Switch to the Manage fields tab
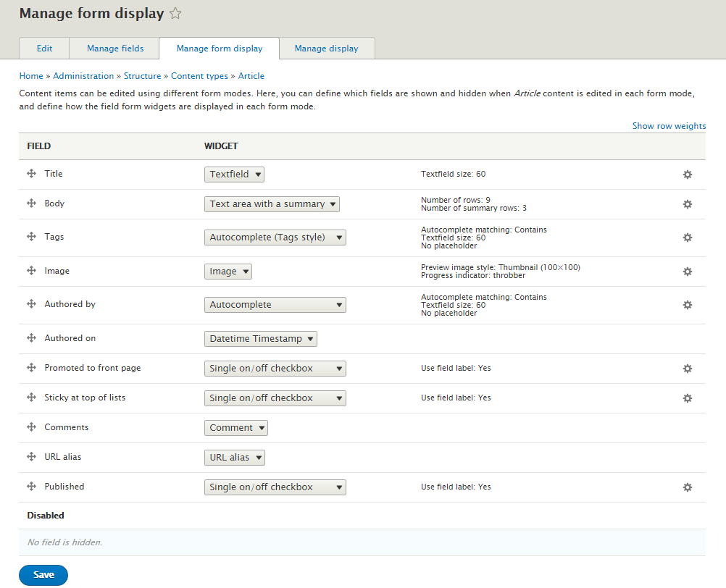 click(115, 49)
